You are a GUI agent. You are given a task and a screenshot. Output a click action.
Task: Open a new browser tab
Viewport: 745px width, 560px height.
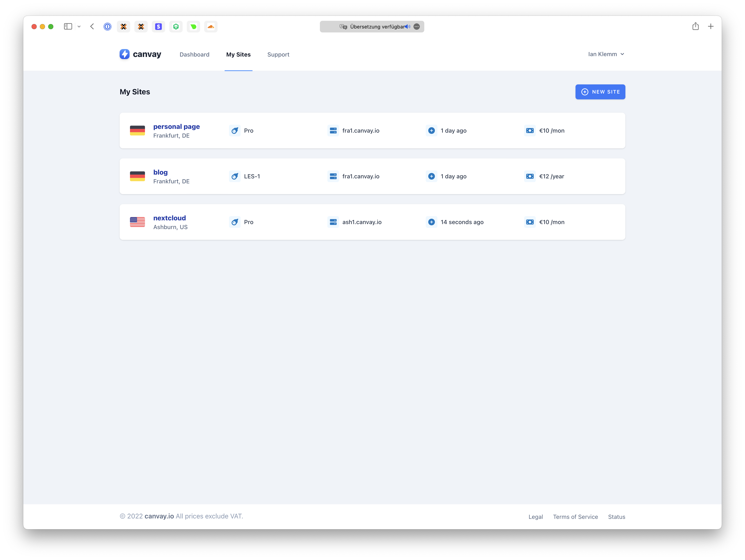[x=711, y=26]
